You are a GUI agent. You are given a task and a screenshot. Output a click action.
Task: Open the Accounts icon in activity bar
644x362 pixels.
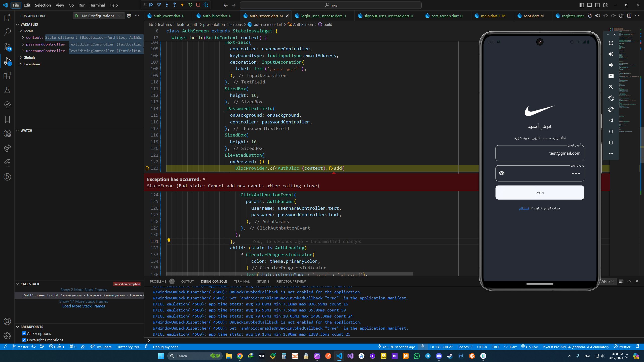[7, 321]
